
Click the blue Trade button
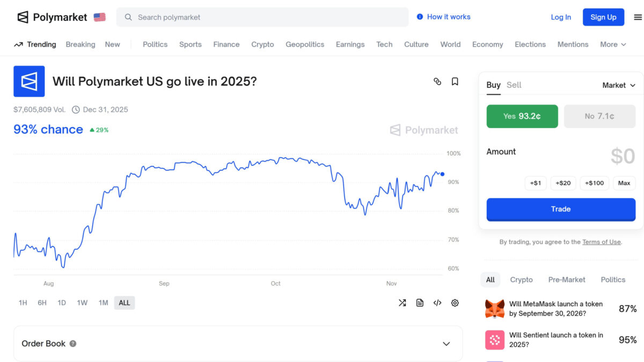pos(560,209)
